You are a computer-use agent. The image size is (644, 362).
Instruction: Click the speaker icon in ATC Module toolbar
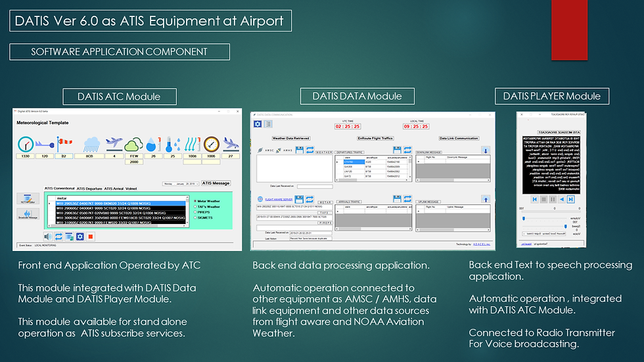(x=48, y=237)
